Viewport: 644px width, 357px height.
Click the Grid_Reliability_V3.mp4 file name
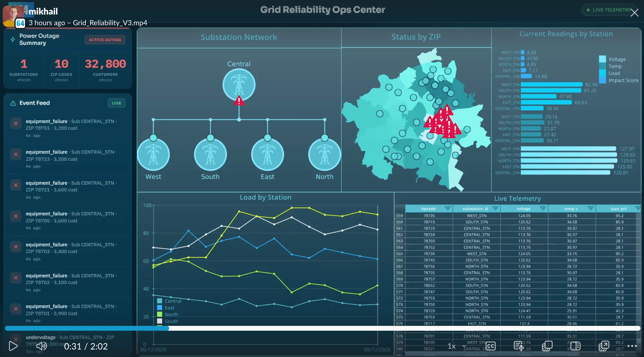[110, 23]
